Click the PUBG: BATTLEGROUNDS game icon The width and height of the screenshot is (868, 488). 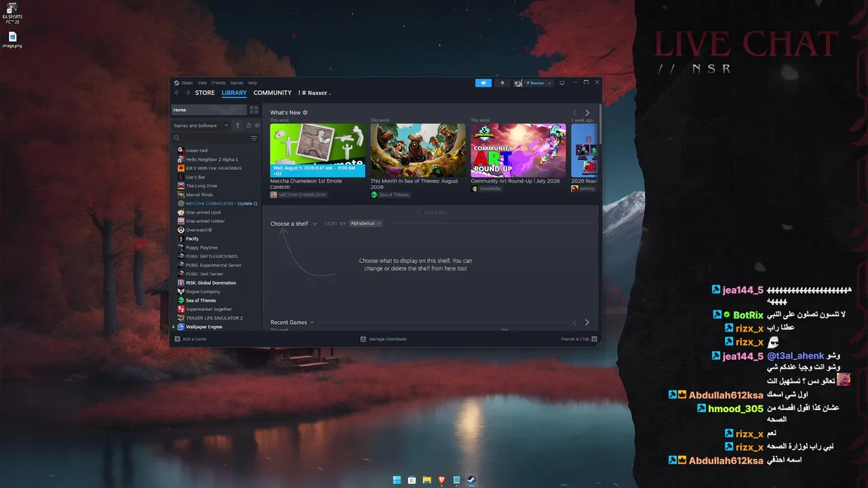tap(181, 256)
